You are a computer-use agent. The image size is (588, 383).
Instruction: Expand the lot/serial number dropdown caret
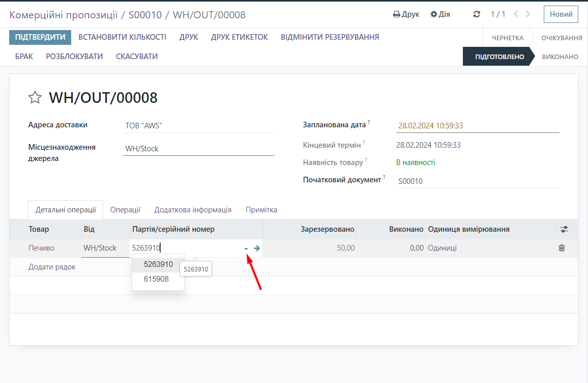(x=246, y=249)
